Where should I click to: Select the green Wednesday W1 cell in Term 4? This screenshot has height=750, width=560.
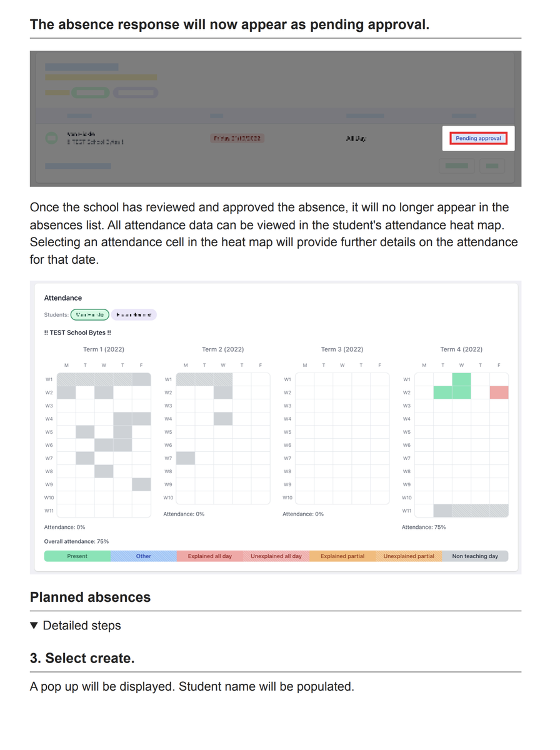click(x=461, y=379)
